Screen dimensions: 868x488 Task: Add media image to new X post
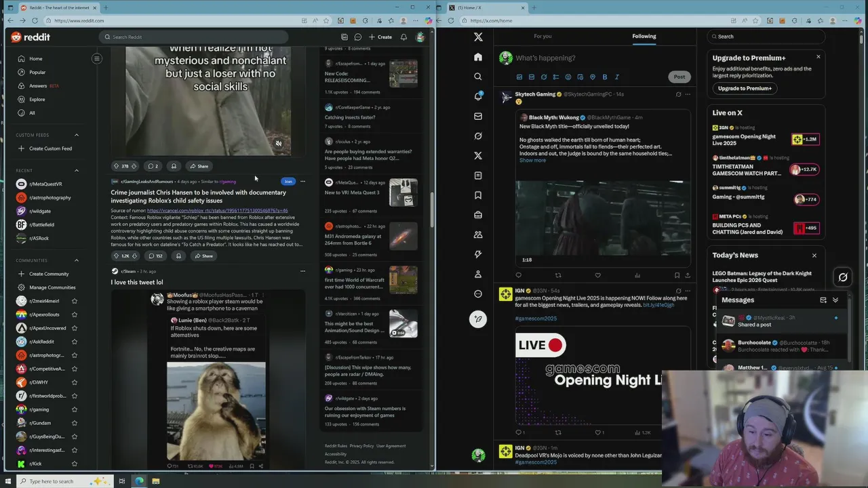[x=519, y=77]
